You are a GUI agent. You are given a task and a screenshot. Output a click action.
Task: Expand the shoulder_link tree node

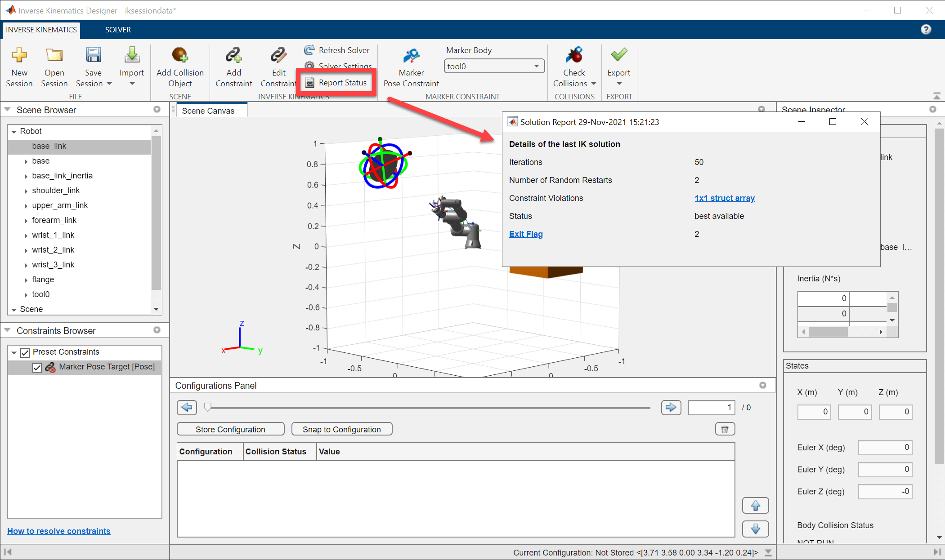coord(26,191)
